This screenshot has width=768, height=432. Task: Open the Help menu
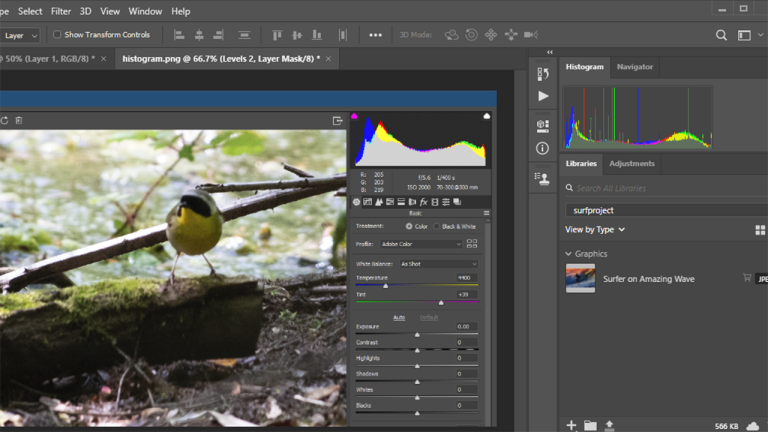(181, 11)
